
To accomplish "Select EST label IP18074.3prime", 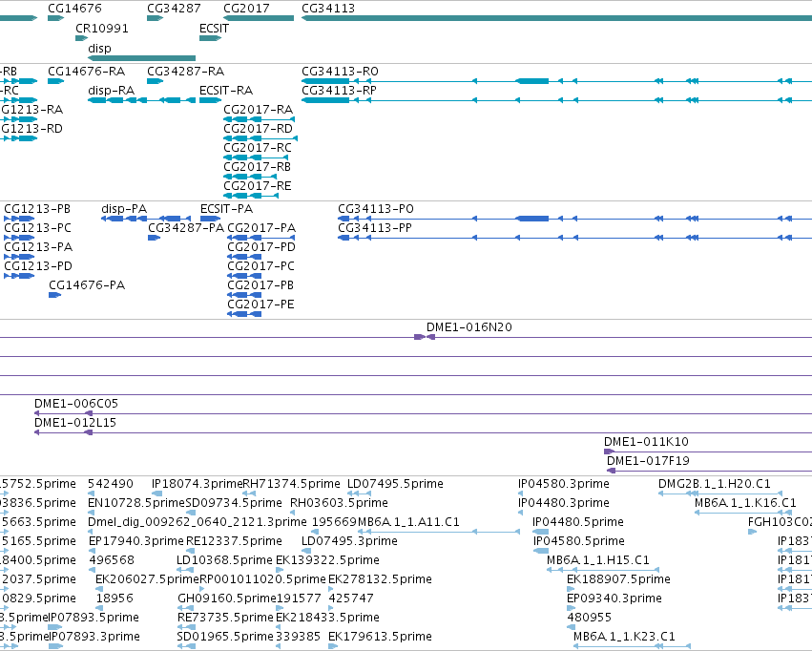I will coord(198,484).
